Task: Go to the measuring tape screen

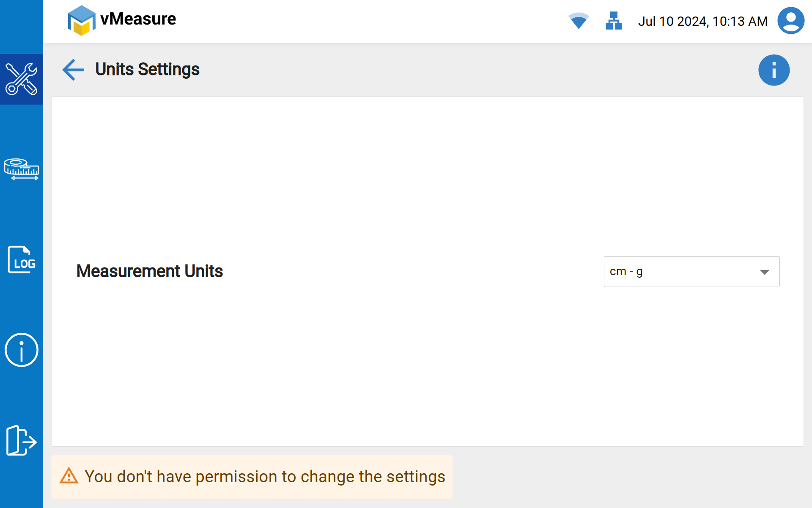Action: click(x=21, y=169)
